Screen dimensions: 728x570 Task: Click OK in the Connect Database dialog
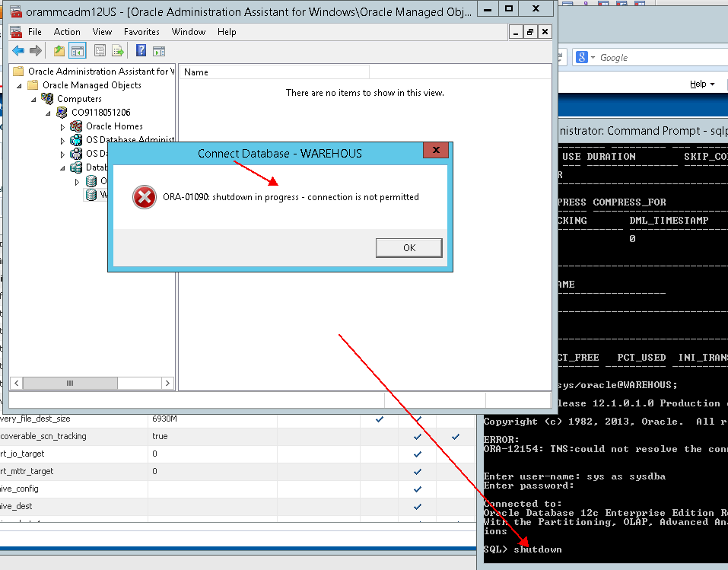pos(409,247)
